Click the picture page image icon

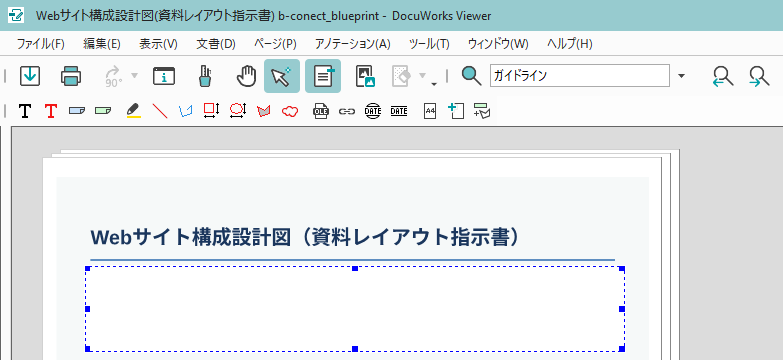coord(365,76)
